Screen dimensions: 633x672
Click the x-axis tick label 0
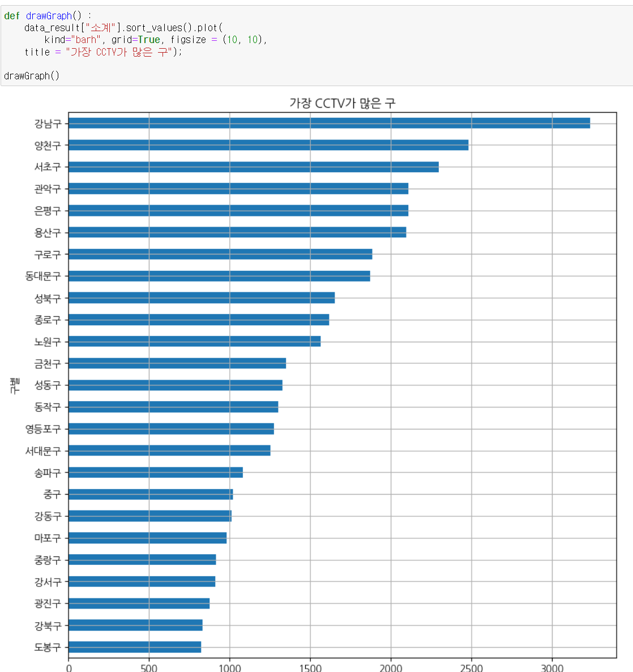(69, 667)
